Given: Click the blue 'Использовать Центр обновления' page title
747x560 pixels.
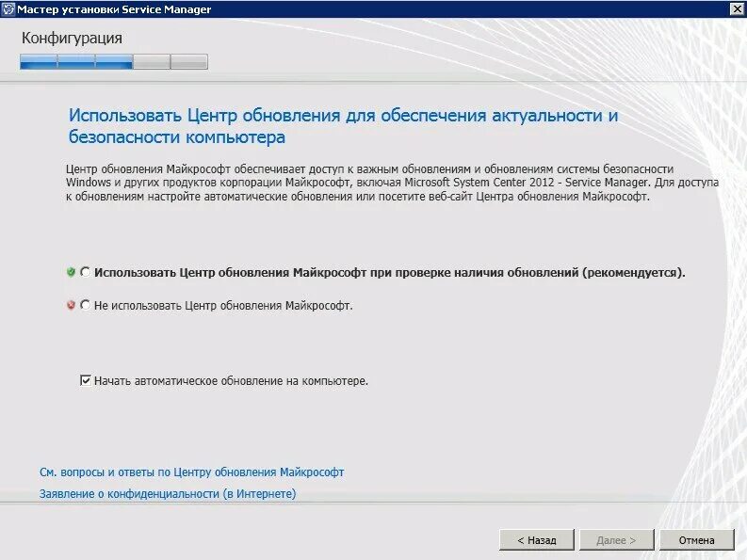Looking at the screenshot, I should click(x=343, y=126).
